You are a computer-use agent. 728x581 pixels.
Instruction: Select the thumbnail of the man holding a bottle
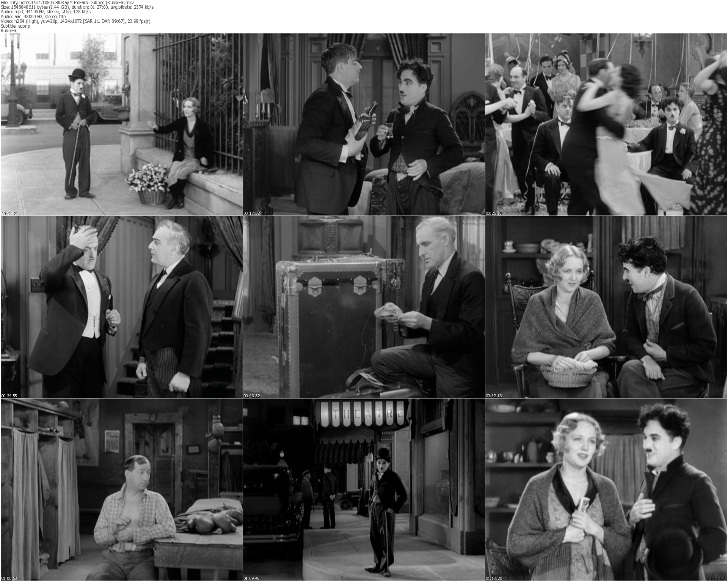pos(364,124)
